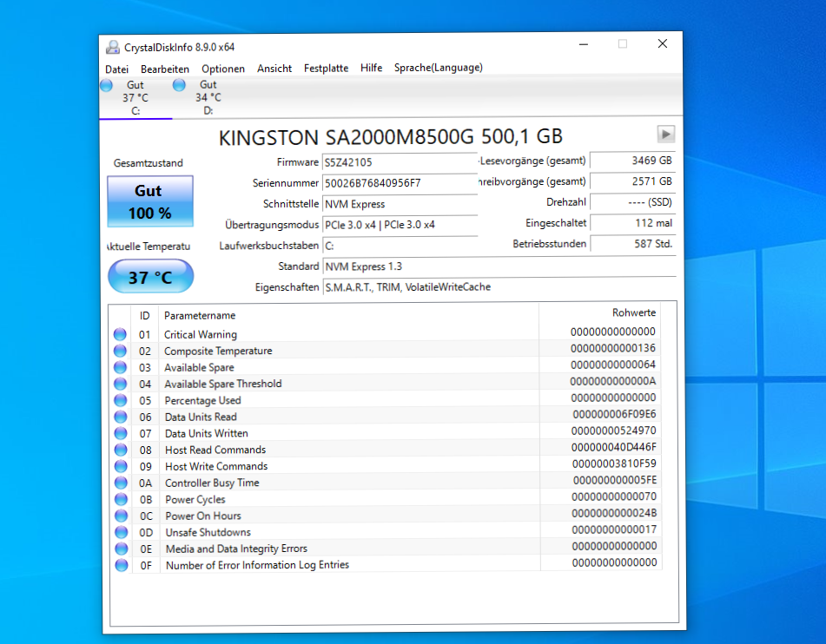Click status orb of Composite Temperature row
The height and width of the screenshot is (644, 826).
120,351
